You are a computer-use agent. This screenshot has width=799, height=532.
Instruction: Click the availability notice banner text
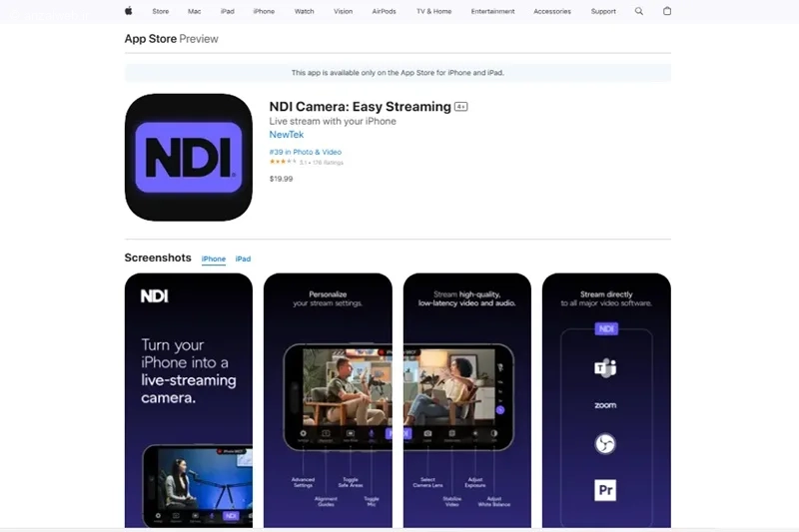(x=398, y=73)
